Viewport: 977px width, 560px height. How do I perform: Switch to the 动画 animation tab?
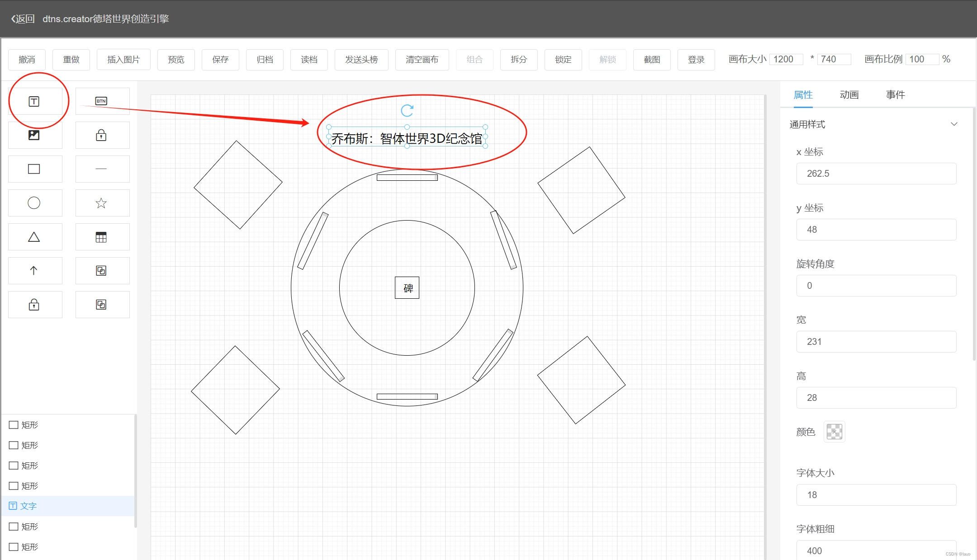pos(849,95)
